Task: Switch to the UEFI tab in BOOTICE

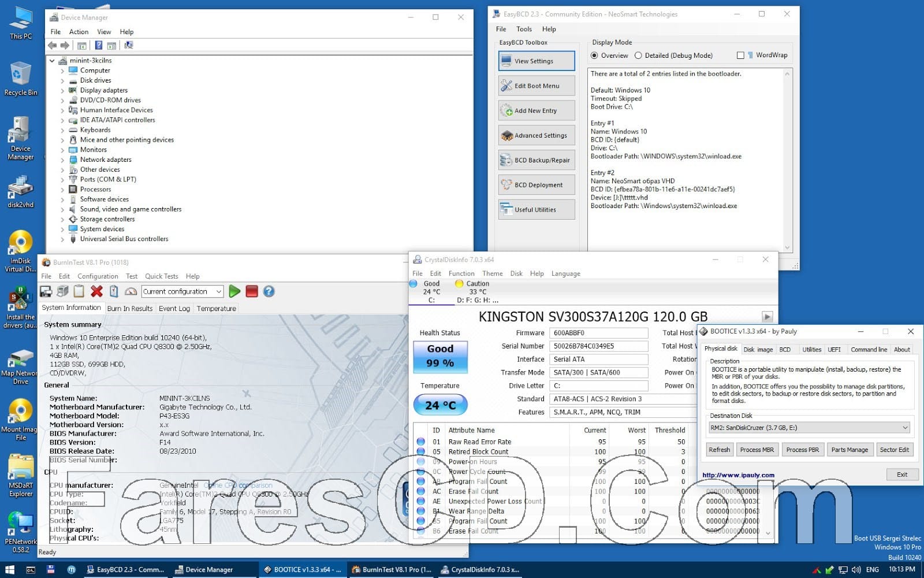Action: coord(834,349)
